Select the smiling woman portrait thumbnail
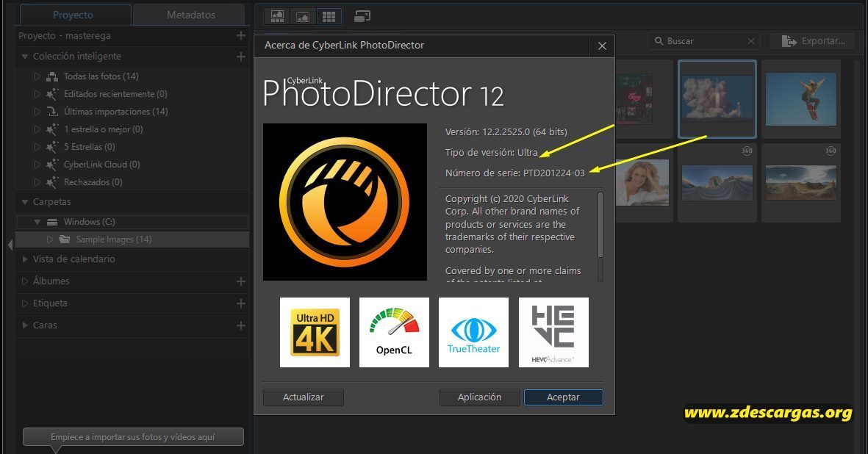This screenshot has width=868, height=454. 642,182
